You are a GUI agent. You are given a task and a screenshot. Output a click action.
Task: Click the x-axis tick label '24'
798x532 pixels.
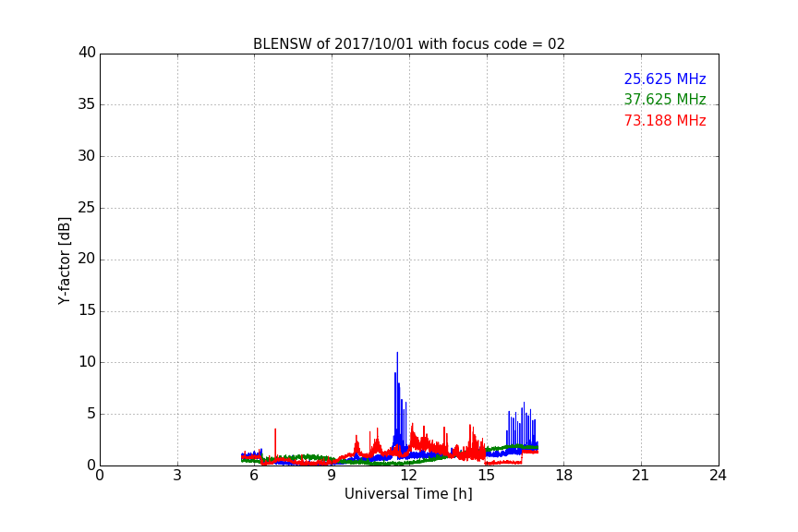click(x=718, y=476)
